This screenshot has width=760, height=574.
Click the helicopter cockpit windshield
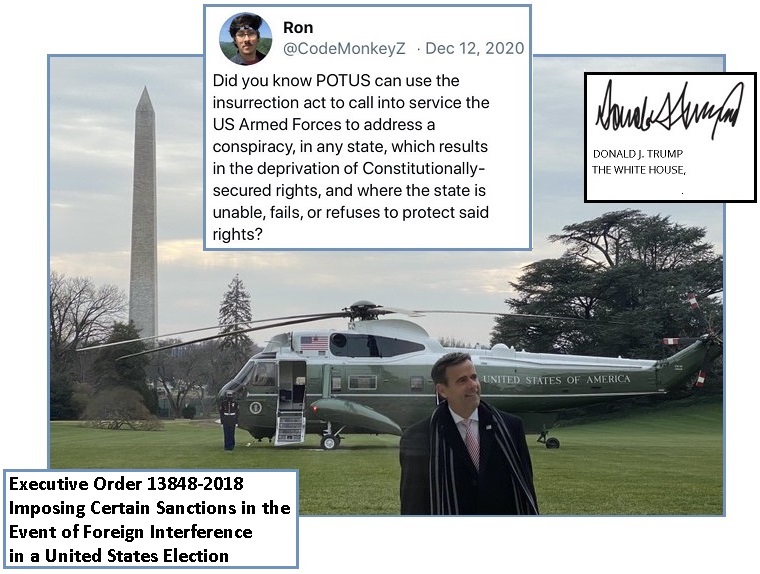click(x=264, y=375)
